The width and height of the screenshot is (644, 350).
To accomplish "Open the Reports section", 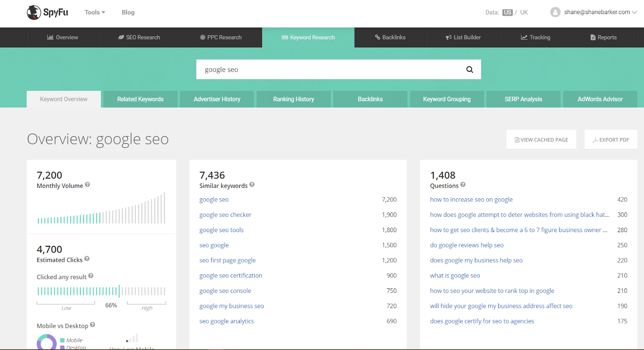I will [604, 37].
